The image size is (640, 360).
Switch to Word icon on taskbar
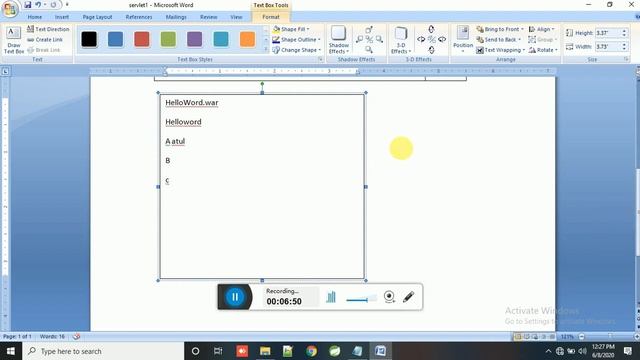380,351
